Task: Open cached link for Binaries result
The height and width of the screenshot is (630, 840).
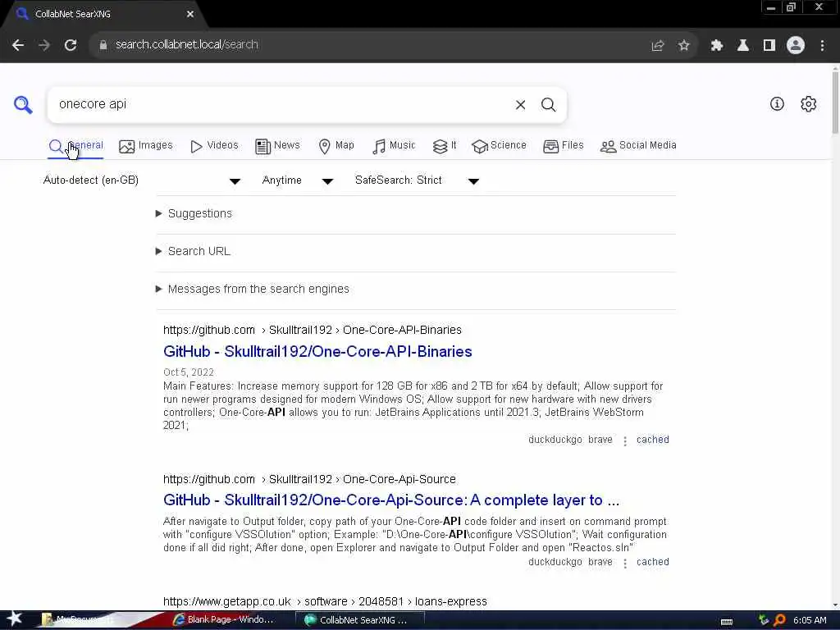Action: (652, 440)
